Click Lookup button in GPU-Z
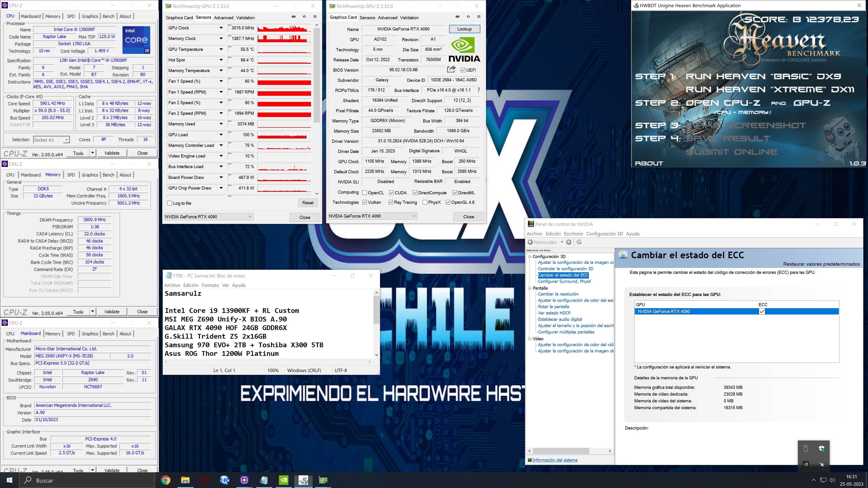 click(464, 29)
